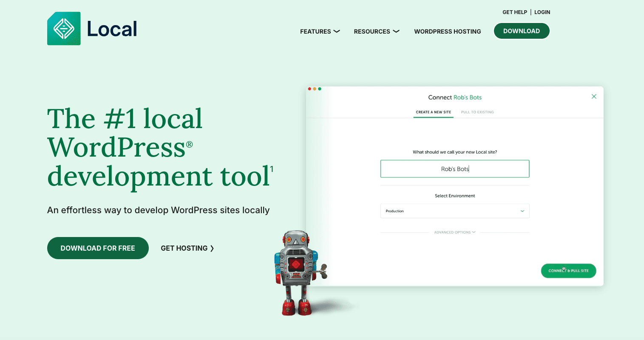The width and height of the screenshot is (644, 340).
Task: Go to WordPress Hosting page
Action: coord(448,31)
